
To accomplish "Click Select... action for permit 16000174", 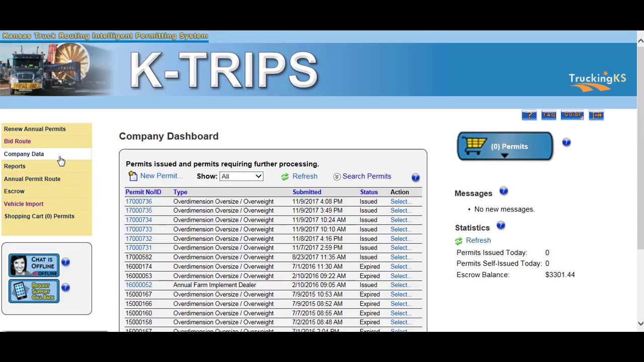I will point(401,266).
